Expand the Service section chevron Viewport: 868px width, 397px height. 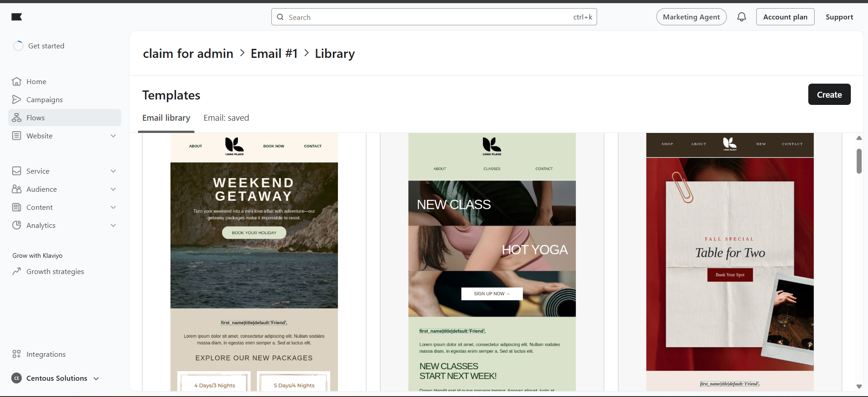(113, 171)
